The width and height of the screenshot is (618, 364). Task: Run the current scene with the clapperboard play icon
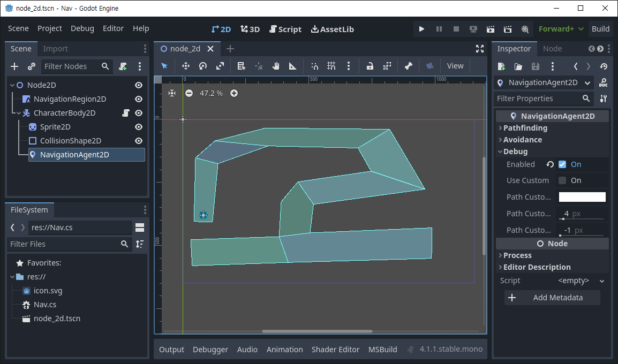click(x=491, y=29)
